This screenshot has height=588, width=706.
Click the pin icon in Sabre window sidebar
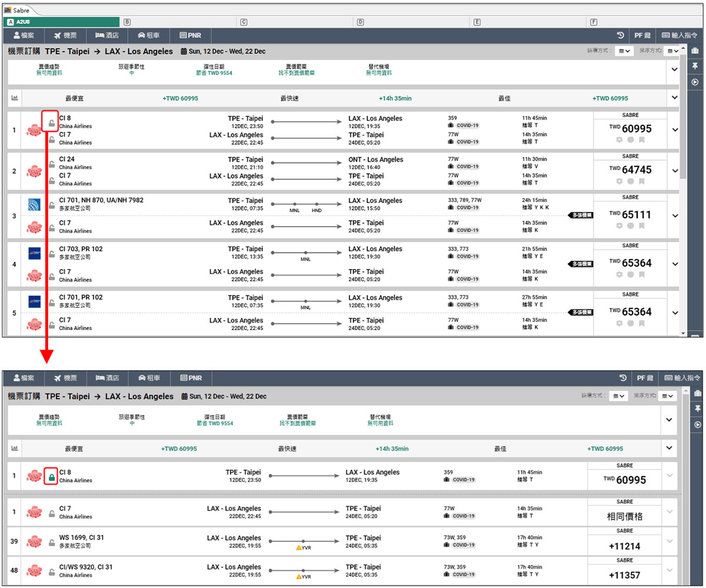(695, 65)
